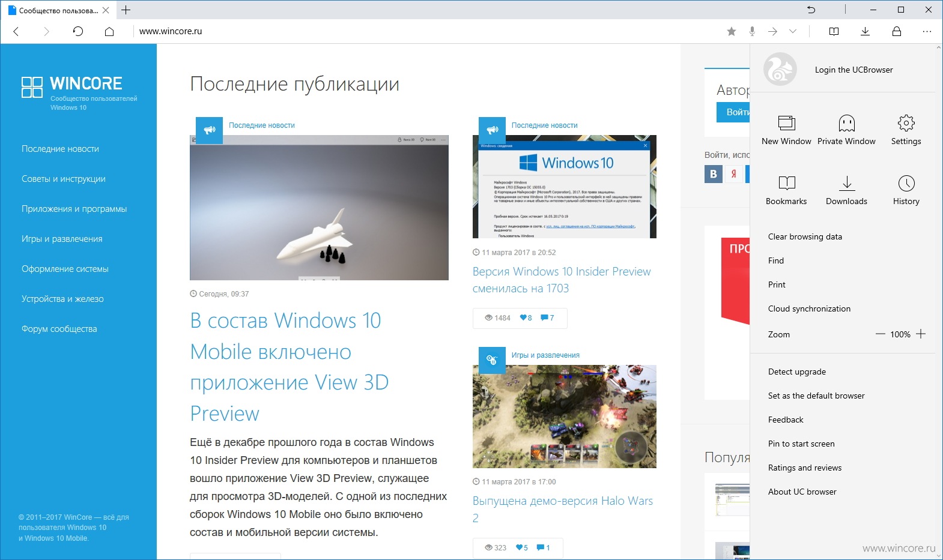The image size is (943, 560).
Task: Click the gamepad category icon
Action: coord(492,360)
